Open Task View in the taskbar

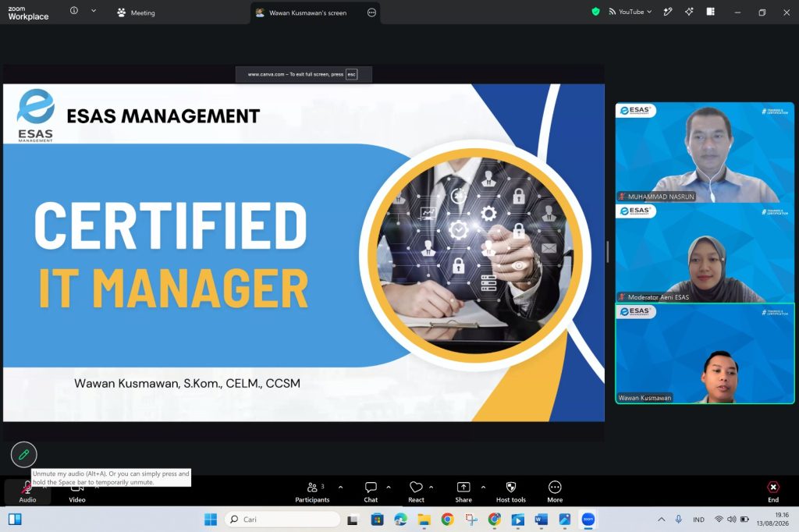pos(352,520)
